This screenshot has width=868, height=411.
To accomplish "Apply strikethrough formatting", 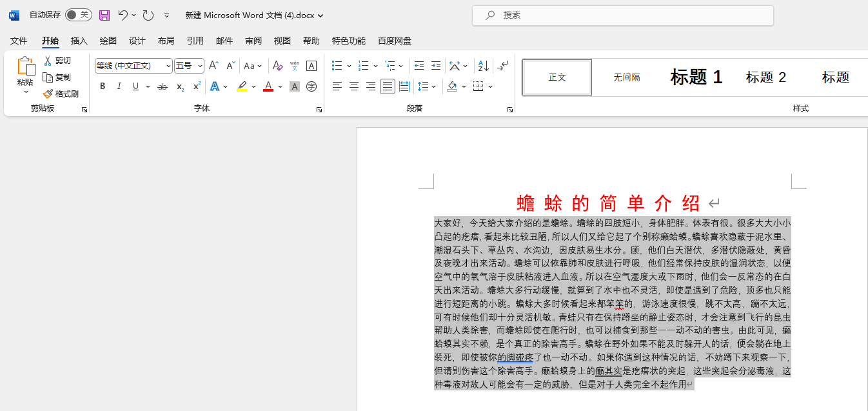I will point(162,86).
